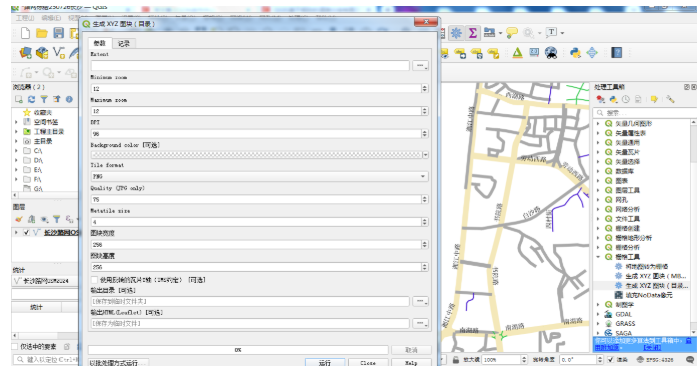Click the green triangle plugin icon
The width and height of the screenshot is (699, 375).
(517, 53)
